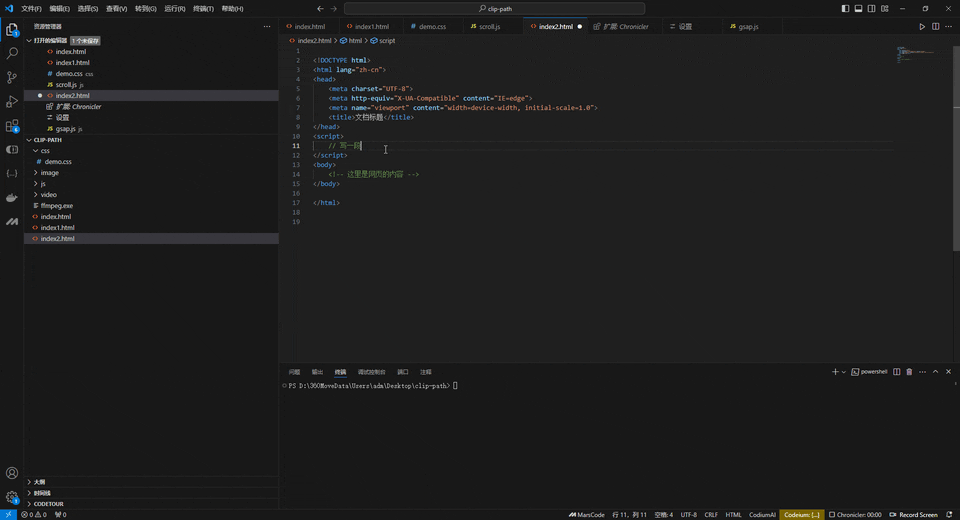Switch to the Output tab in the panel

pyautogui.click(x=317, y=372)
